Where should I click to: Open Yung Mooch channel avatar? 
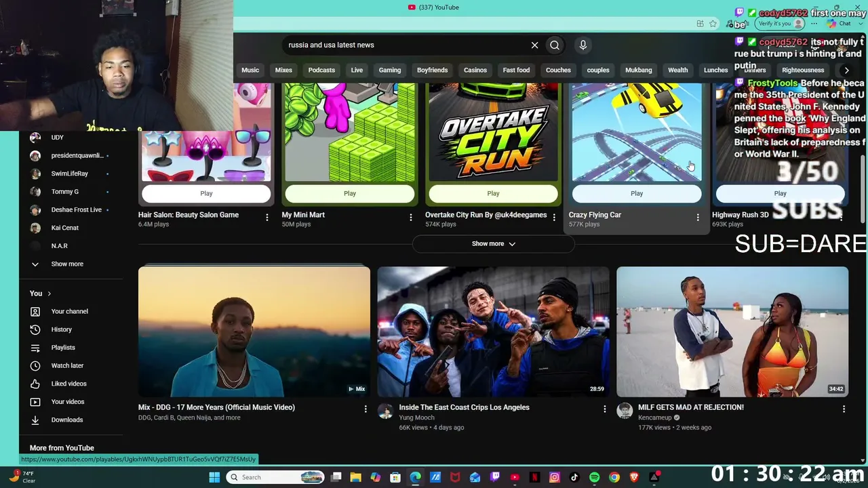[385, 411]
